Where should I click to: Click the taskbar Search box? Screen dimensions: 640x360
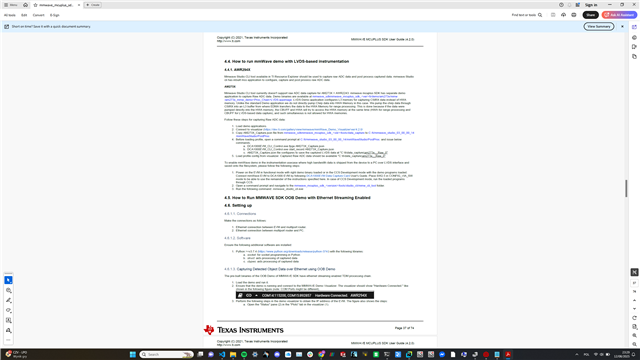tap(167, 354)
